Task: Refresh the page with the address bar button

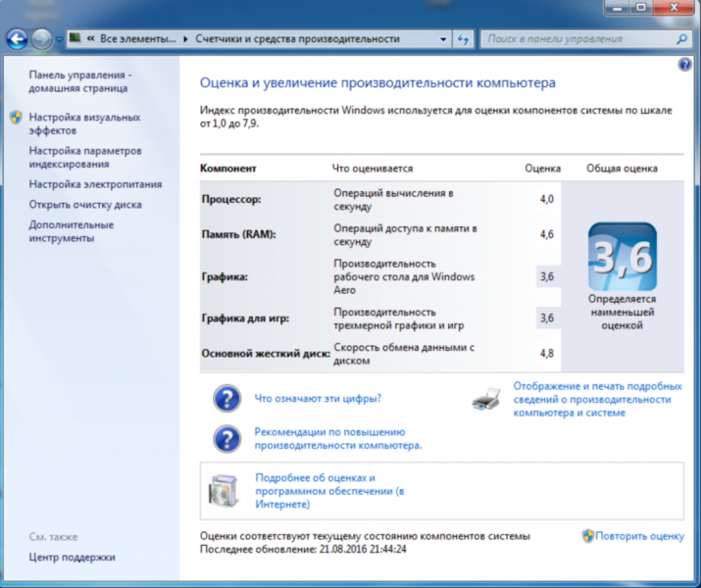Action: (x=463, y=39)
